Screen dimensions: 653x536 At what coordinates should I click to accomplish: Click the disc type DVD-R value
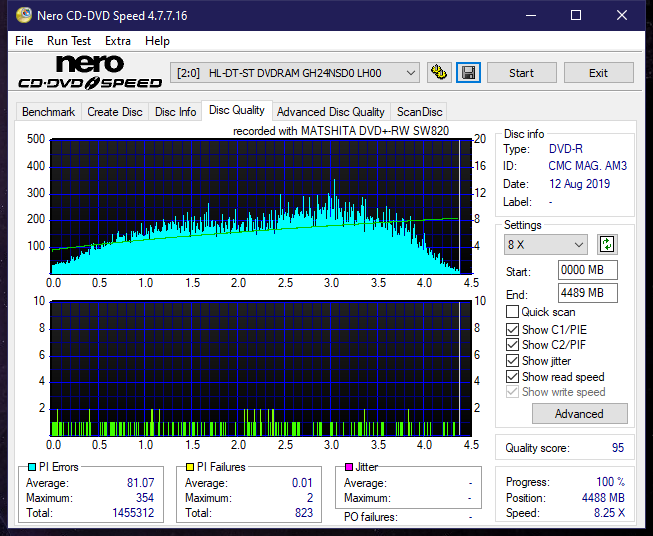[566, 149]
